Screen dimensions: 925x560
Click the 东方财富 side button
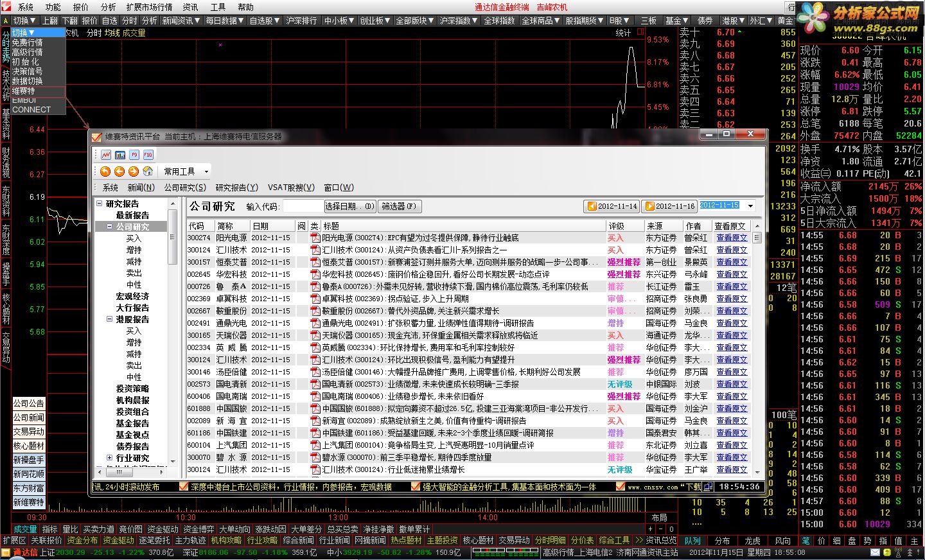[29, 488]
